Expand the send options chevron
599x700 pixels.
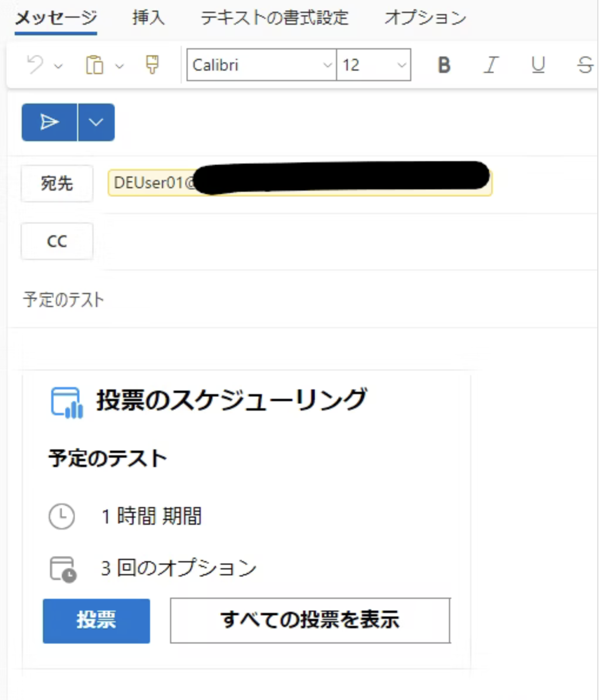coord(96,122)
